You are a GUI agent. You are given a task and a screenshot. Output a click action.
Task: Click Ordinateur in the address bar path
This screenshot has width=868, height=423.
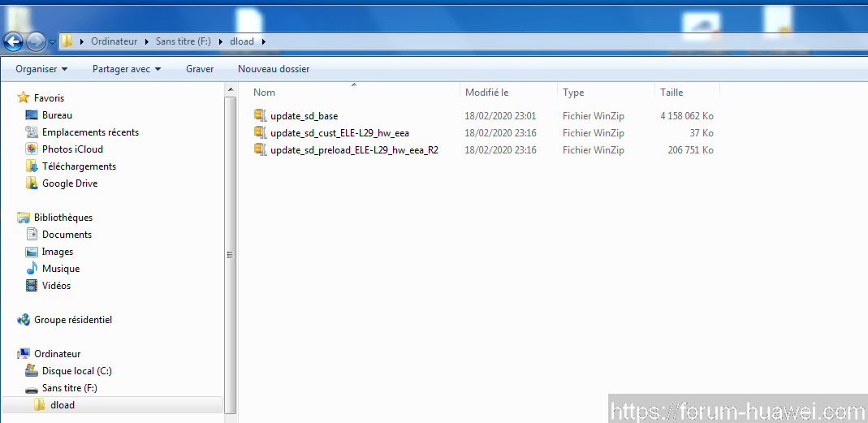click(x=114, y=41)
